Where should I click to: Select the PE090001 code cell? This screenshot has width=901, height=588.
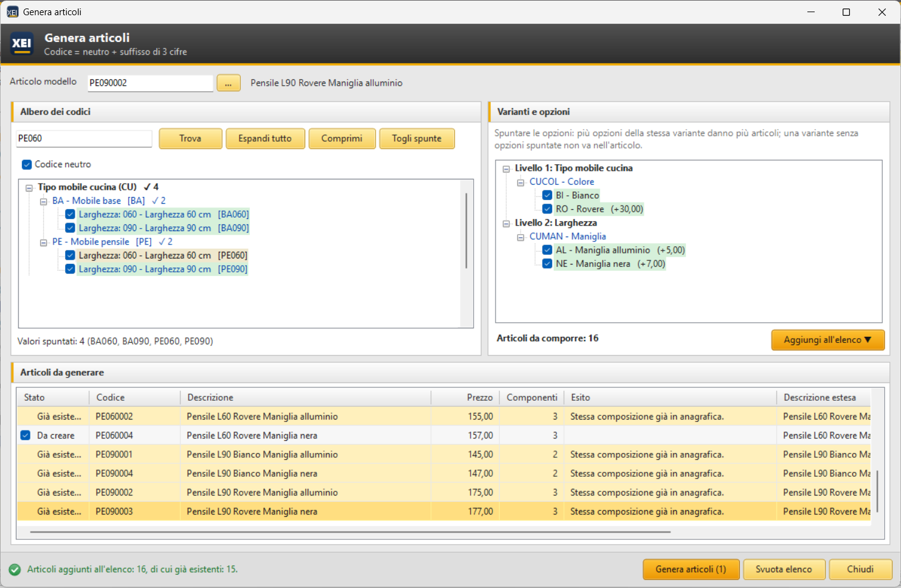coord(135,455)
